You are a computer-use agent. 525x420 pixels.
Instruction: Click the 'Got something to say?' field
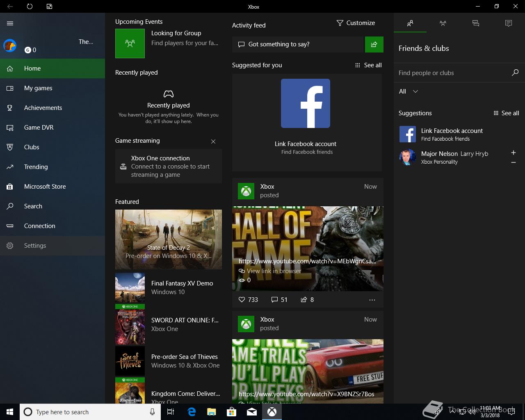pyautogui.click(x=298, y=44)
